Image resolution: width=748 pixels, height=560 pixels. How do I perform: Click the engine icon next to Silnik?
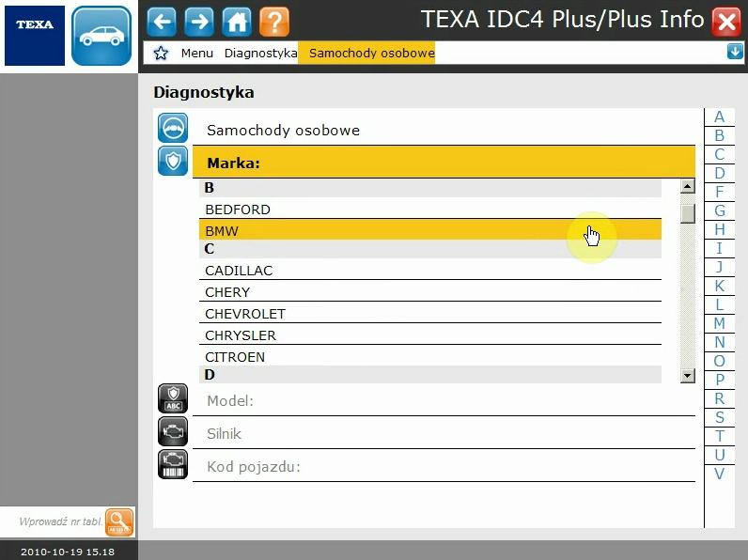[x=173, y=431]
